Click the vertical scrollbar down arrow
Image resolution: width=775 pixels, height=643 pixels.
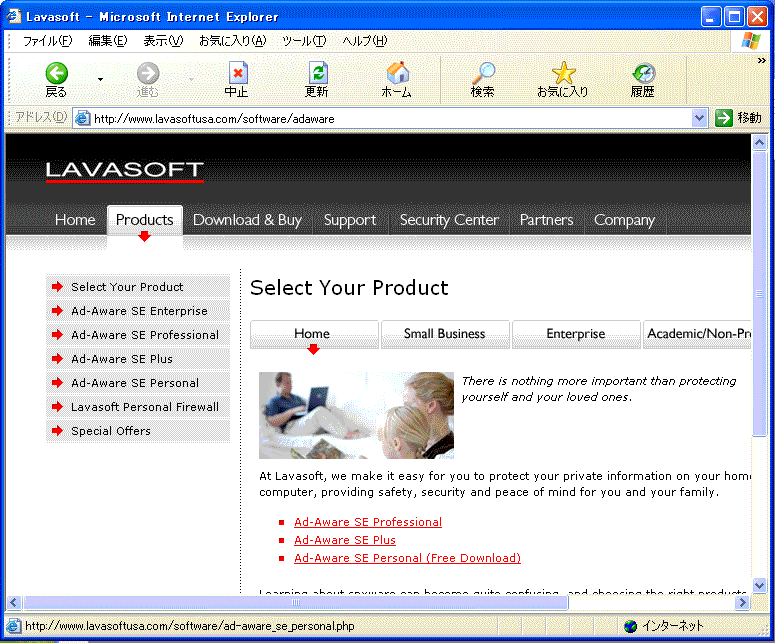coord(759,585)
